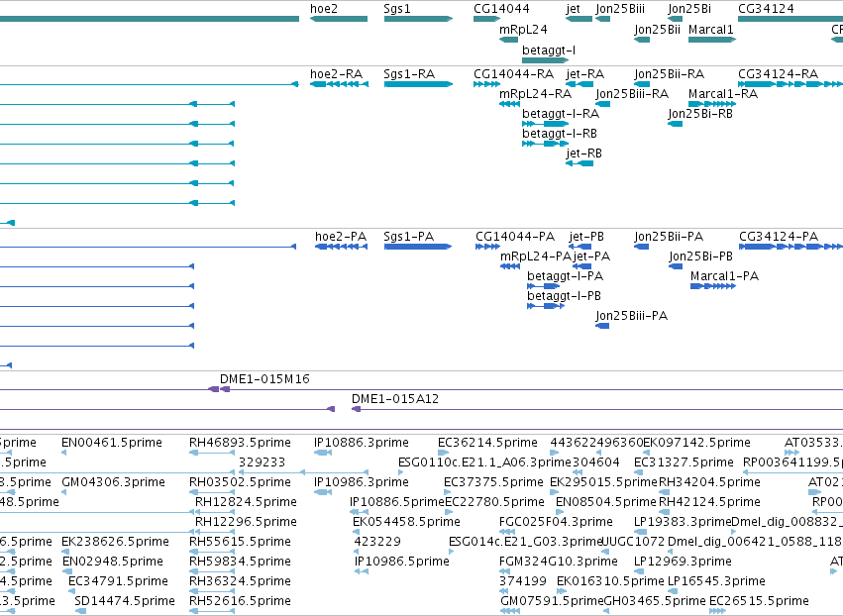Click the Marcal1-PA protein label
Viewport: 843px width, 616px height.
(724, 276)
